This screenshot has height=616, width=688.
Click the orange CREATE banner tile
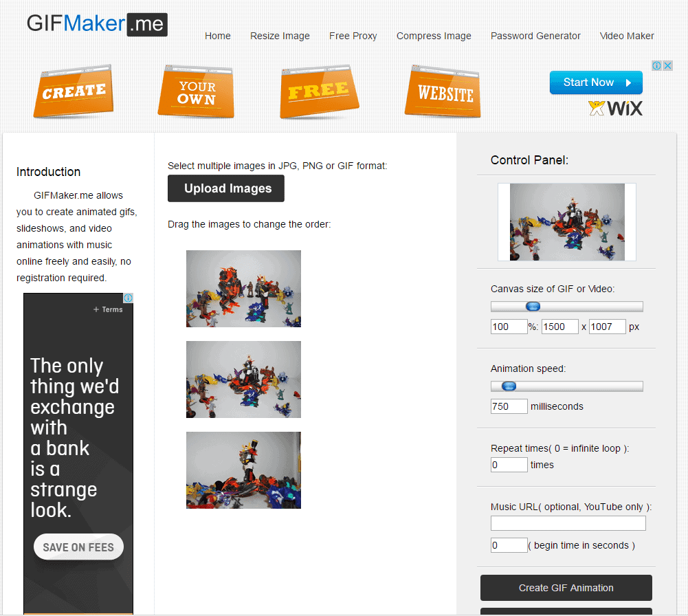(74, 91)
